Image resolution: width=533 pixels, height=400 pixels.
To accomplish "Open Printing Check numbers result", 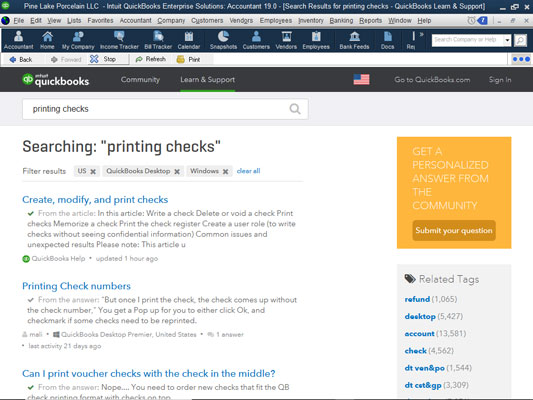I will [76, 286].
